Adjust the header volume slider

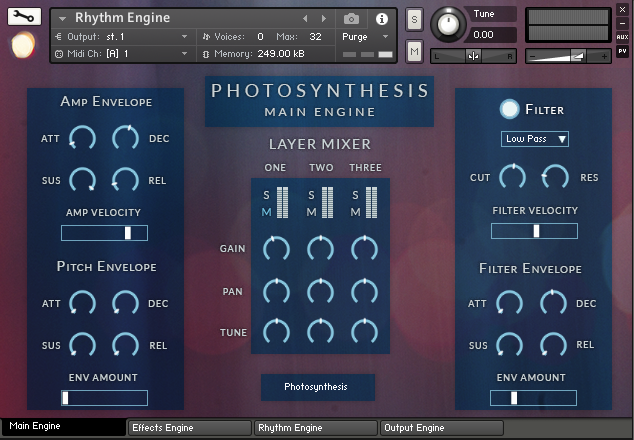pyautogui.click(x=568, y=56)
